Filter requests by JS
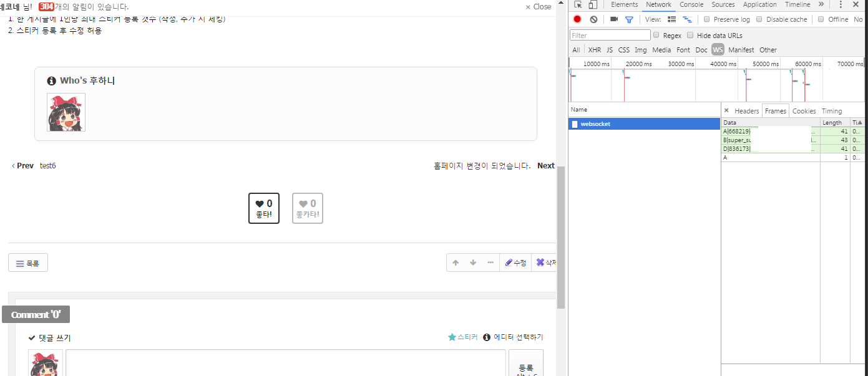The width and height of the screenshot is (868, 376). (610, 50)
